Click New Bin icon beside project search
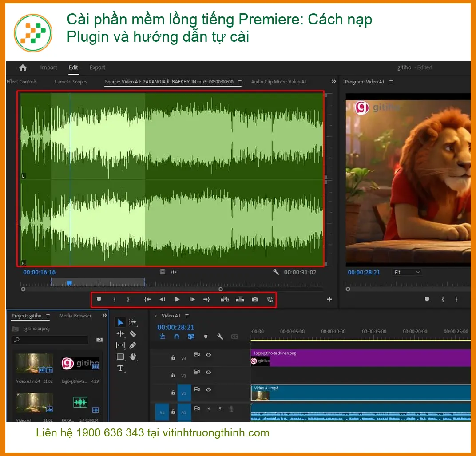This screenshot has height=456, width=476. [99, 339]
